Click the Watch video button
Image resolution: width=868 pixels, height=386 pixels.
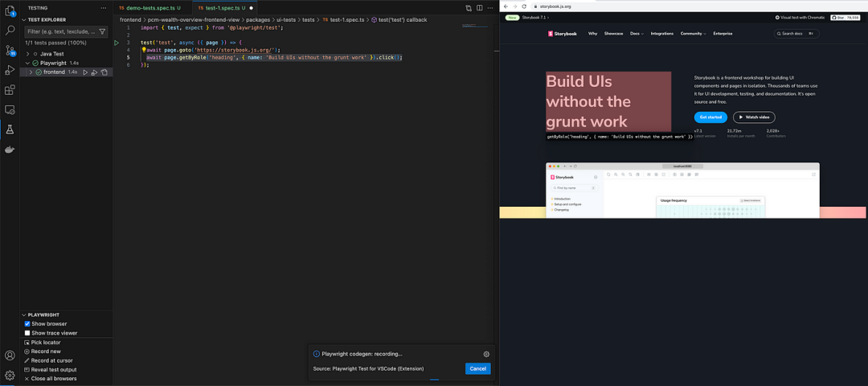pos(754,117)
